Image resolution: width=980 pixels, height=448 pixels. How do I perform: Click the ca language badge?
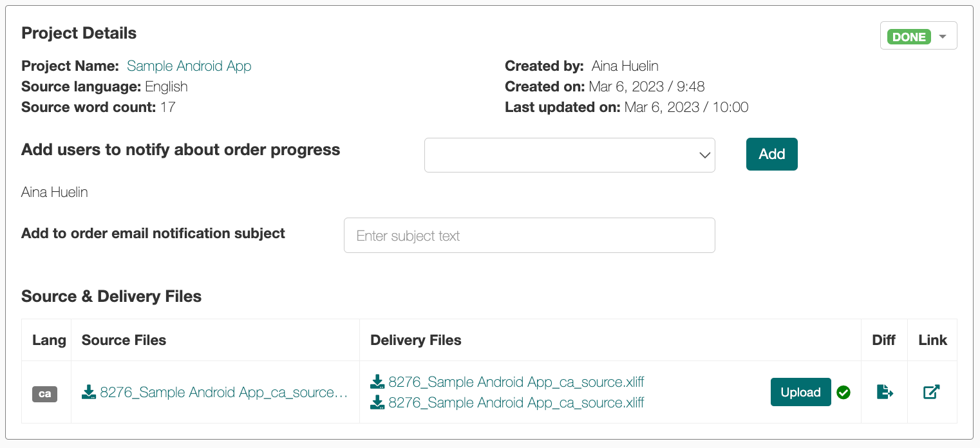[45, 393]
